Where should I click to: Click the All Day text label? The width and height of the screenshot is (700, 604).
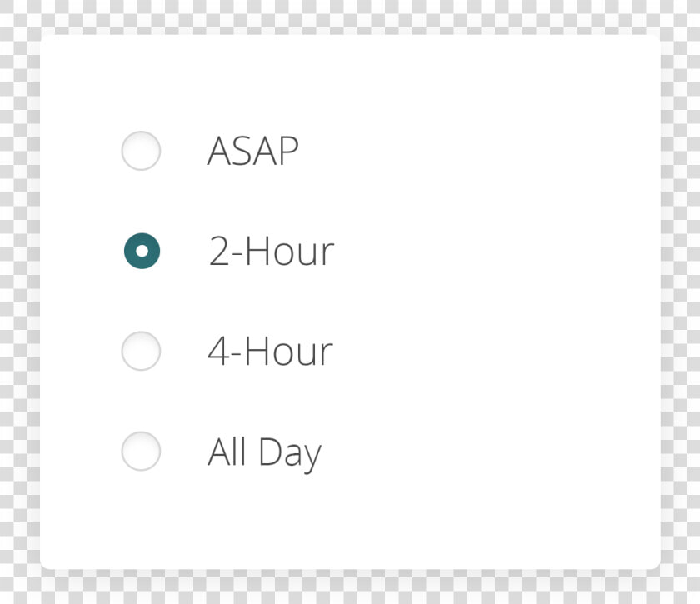pos(265,453)
